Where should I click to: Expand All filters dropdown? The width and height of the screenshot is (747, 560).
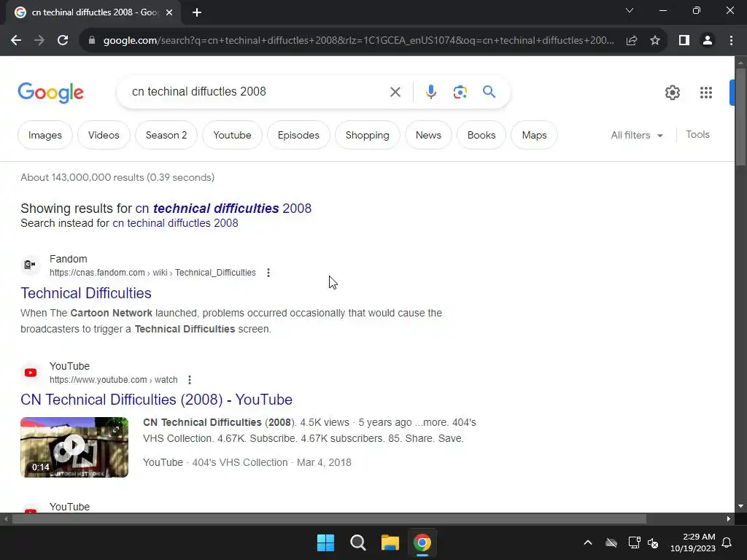pyautogui.click(x=637, y=135)
